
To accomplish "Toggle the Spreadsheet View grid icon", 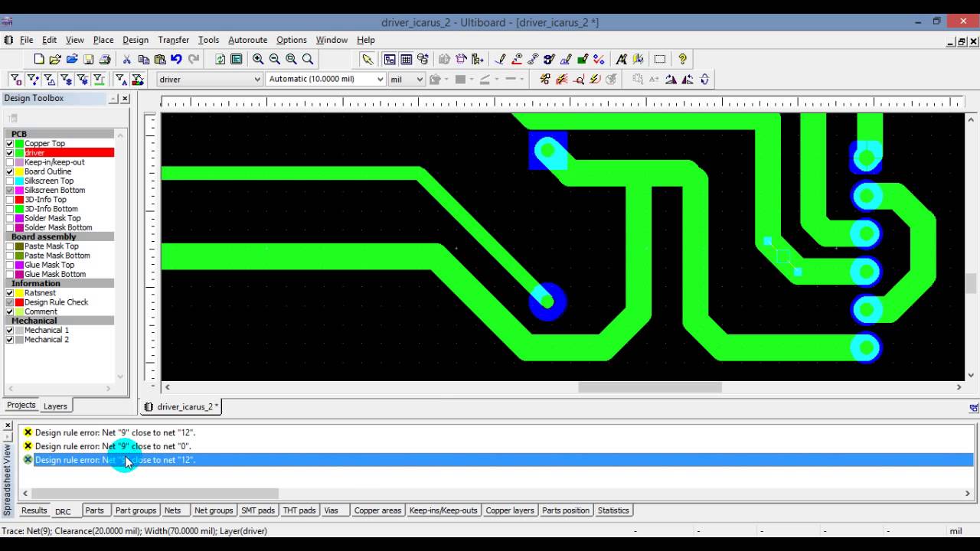I will 407,59.
